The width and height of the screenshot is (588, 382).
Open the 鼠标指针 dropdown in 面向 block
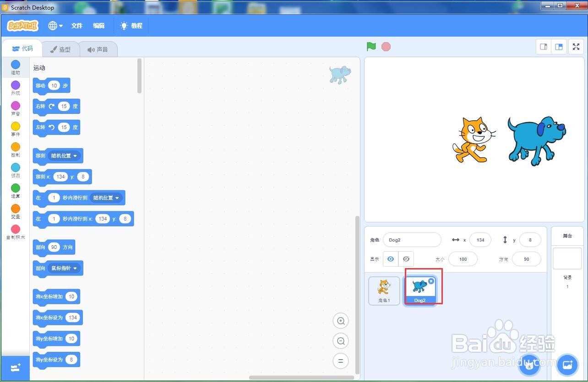click(x=64, y=268)
